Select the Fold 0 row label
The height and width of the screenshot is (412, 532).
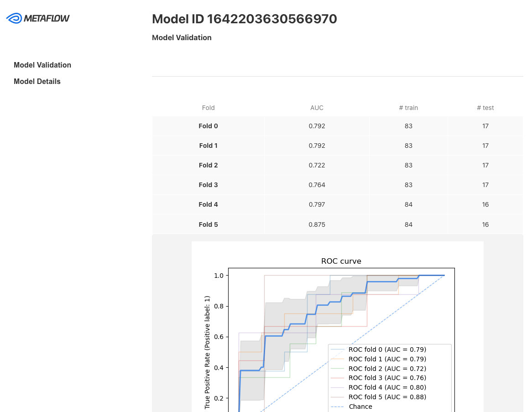208,126
